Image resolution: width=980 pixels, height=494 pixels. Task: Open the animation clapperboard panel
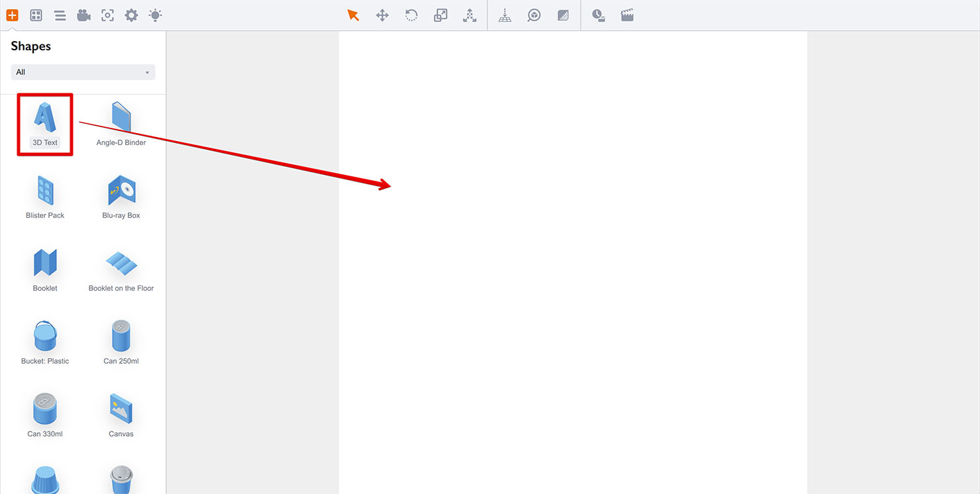click(627, 15)
